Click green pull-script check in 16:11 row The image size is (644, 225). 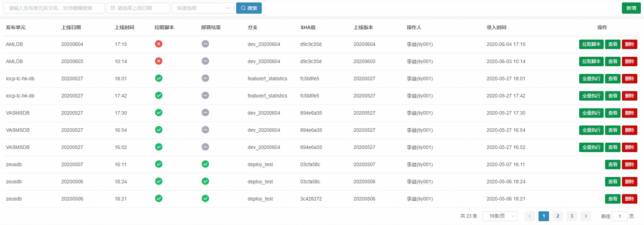(158, 164)
